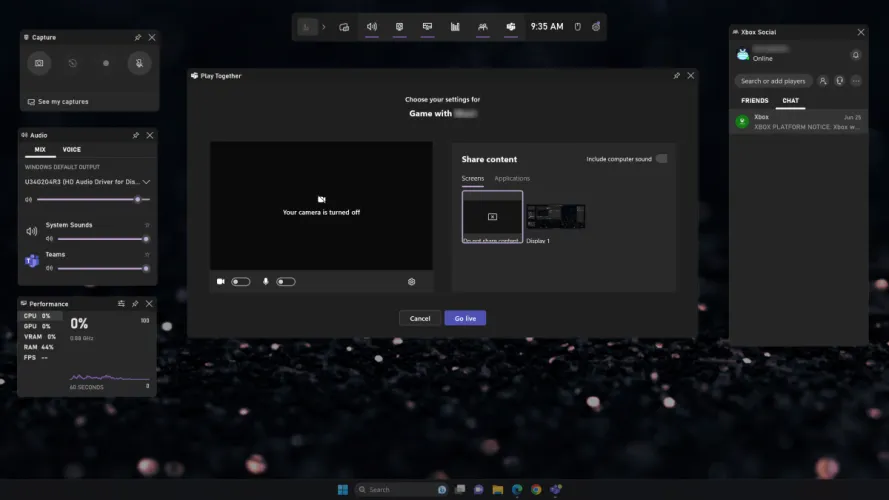Switch to the Applications tab under Share content
The width and height of the screenshot is (889, 500).
(x=512, y=178)
